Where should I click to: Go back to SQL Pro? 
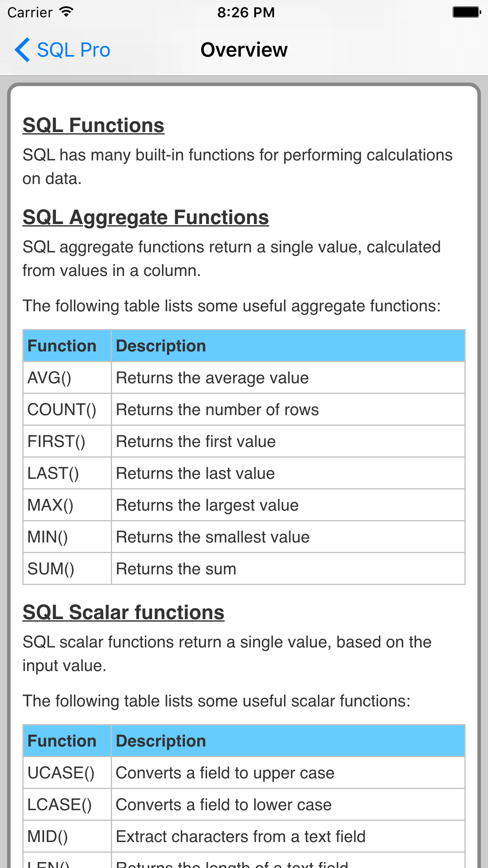(x=73, y=50)
